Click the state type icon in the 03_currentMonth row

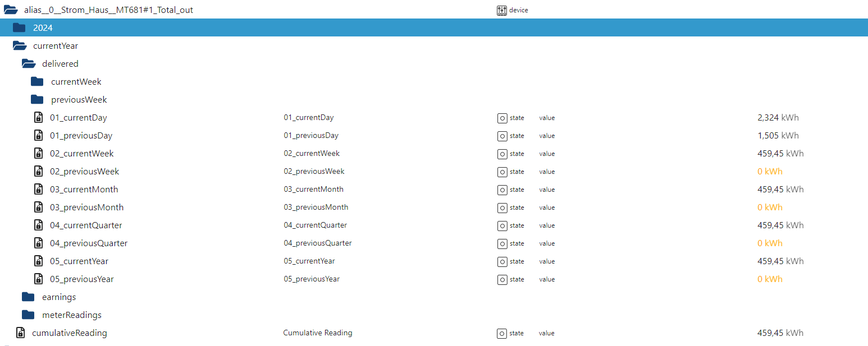502,190
